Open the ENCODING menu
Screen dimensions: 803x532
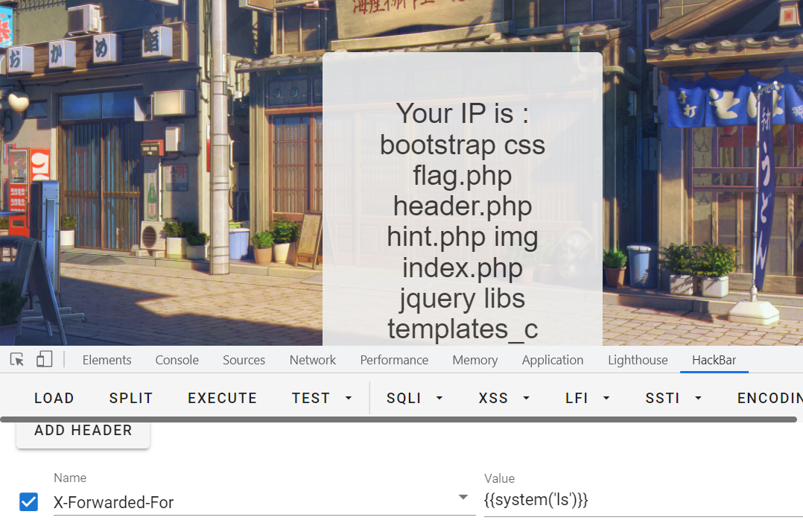[x=769, y=398]
